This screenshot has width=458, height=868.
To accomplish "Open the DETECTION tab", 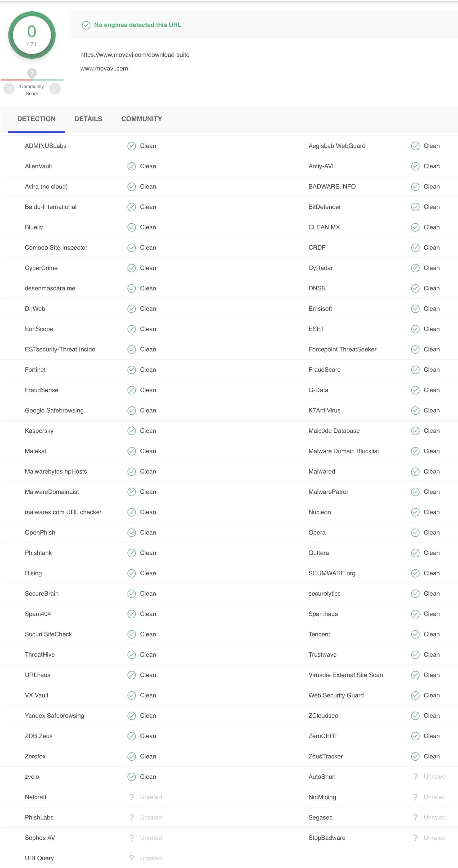I will point(36,119).
